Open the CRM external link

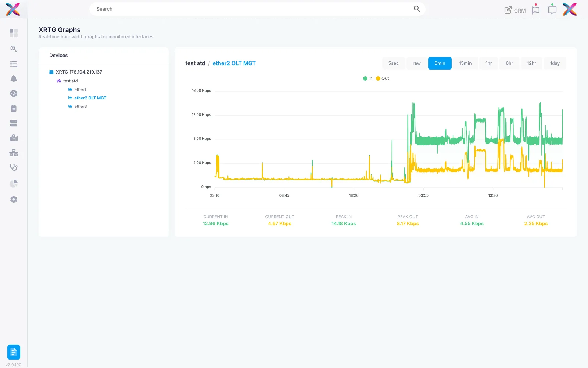515,10
